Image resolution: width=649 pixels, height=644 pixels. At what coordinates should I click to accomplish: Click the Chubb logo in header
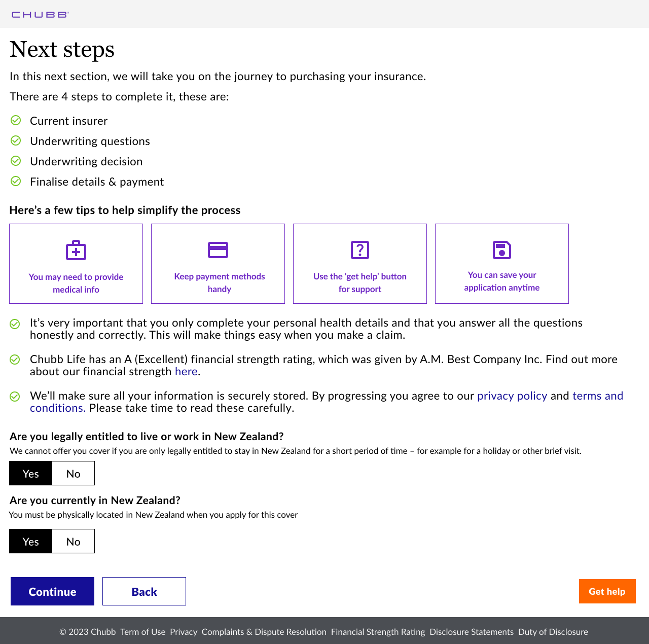(x=40, y=15)
